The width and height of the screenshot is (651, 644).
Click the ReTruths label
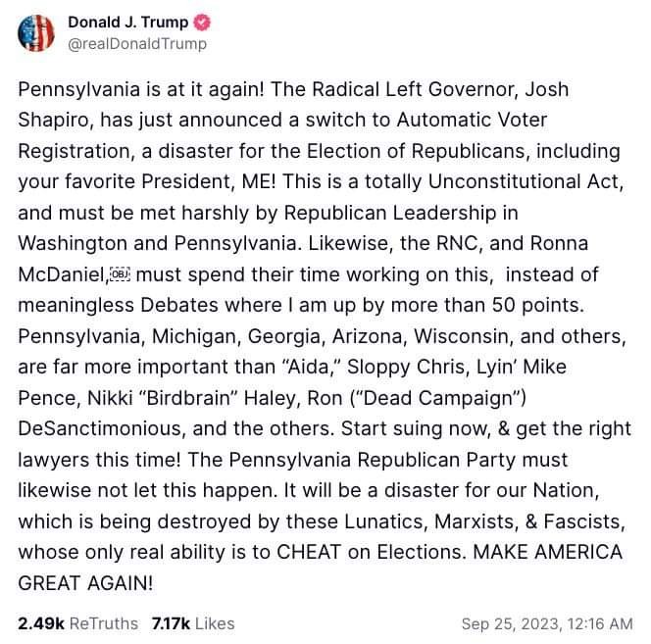coord(104,623)
